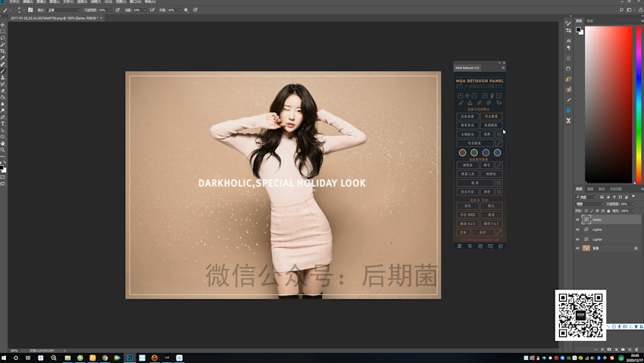Select the Hand tool

pyautogui.click(x=3, y=143)
